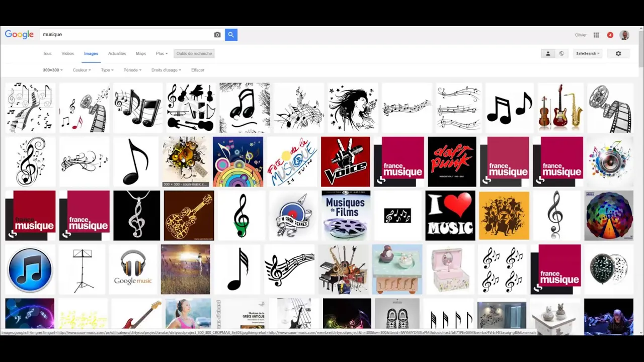Open the music stand thumbnail
644x362 pixels.
pos(82,269)
